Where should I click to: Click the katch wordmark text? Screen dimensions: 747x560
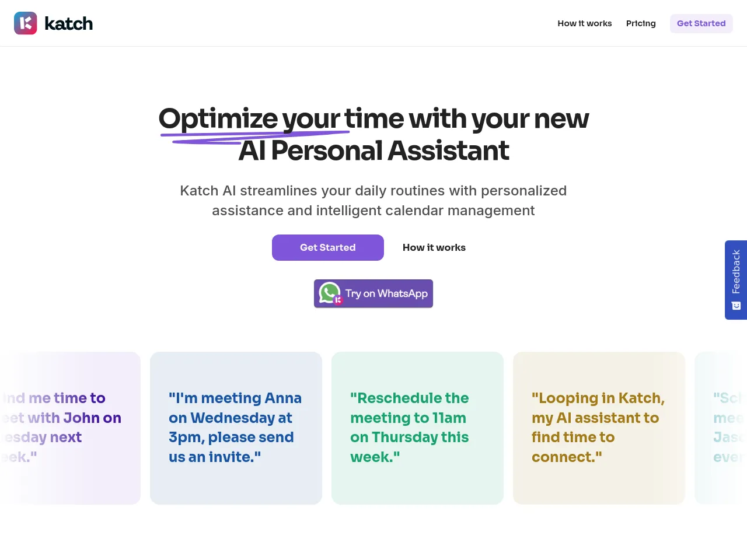[x=69, y=24]
